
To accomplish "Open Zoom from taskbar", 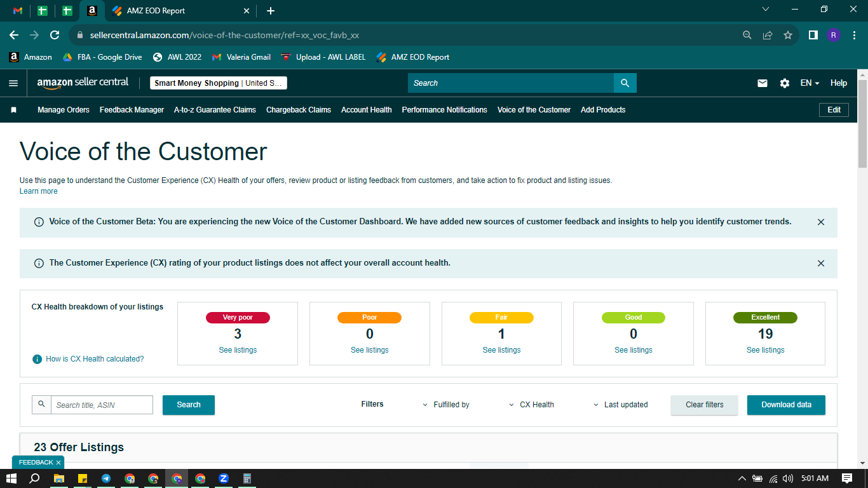I will [224, 478].
